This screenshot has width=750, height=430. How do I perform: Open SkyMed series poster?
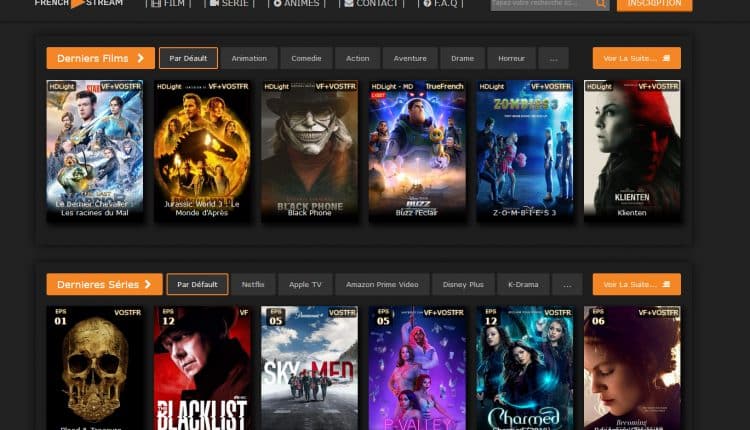309,368
